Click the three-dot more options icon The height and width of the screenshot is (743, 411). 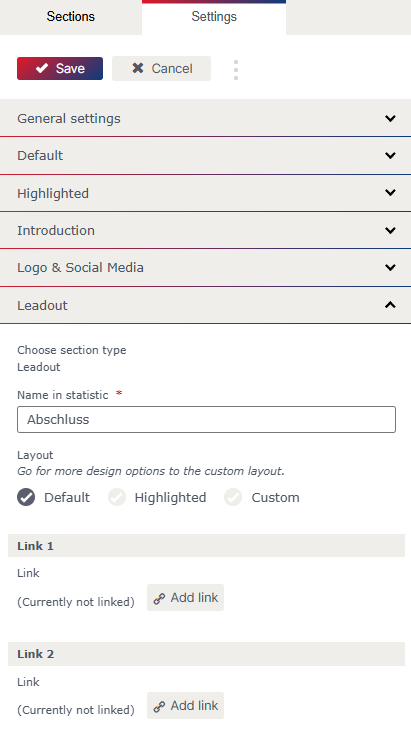click(x=236, y=70)
